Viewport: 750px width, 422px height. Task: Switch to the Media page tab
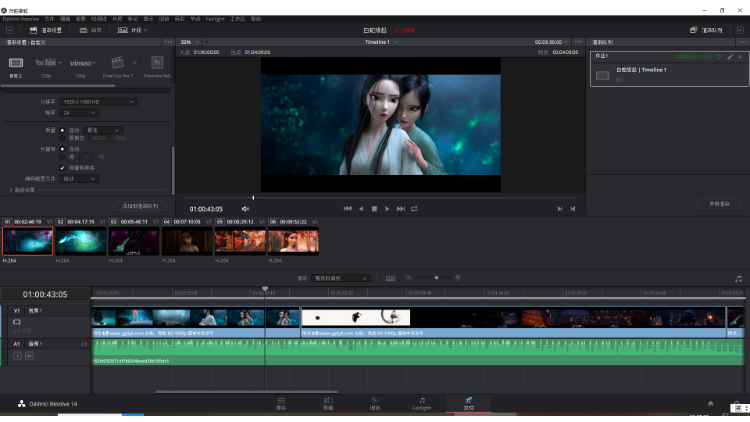pyautogui.click(x=281, y=403)
